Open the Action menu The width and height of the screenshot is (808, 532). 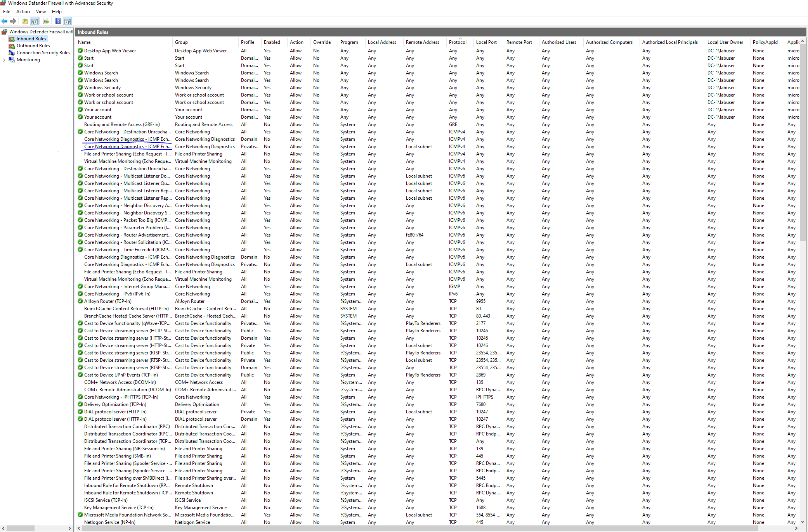point(23,12)
